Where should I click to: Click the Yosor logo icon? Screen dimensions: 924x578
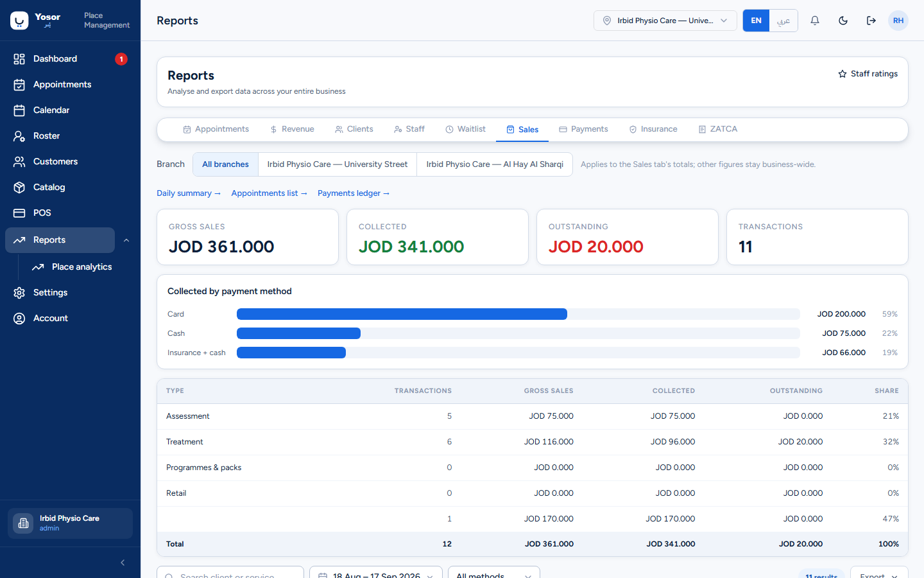19,21
